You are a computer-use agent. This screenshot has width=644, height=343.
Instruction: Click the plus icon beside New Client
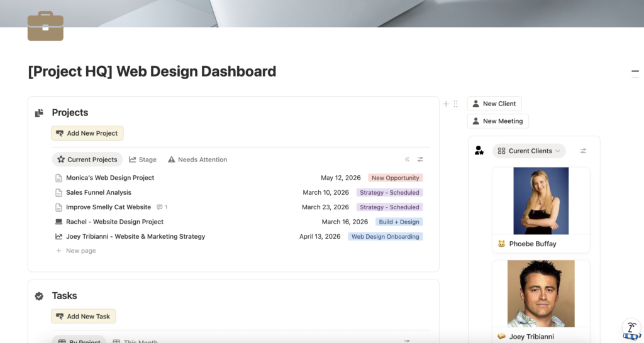446,104
